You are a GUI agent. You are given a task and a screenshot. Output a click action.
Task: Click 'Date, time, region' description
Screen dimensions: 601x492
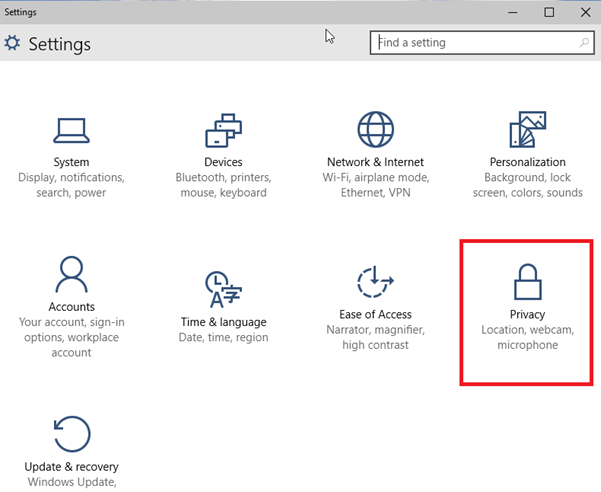[223, 337]
